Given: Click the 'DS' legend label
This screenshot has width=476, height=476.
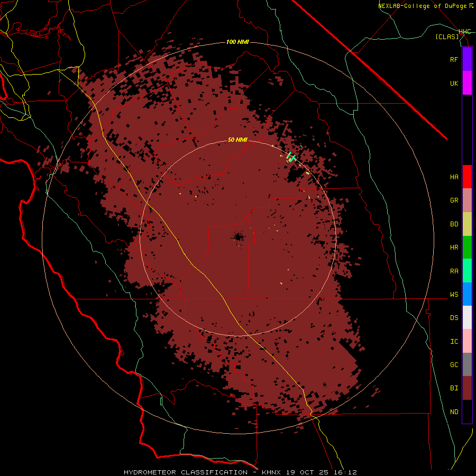Looking at the screenshot, I should pyautogui.click(x=454, y=317).
